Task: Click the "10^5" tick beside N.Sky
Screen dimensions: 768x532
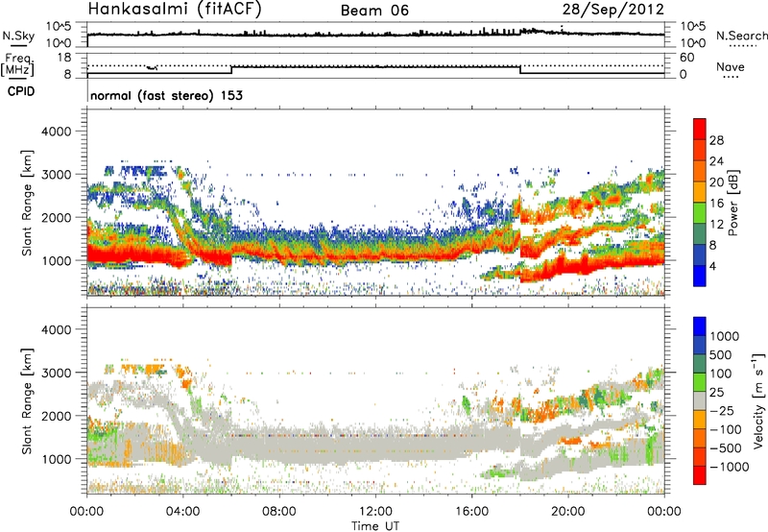Action: point(59,26)
